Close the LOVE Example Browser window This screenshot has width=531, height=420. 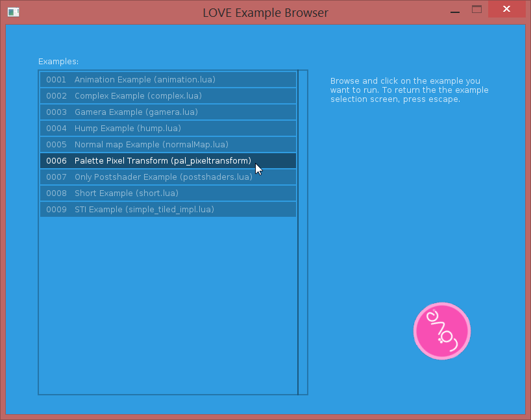pos(506,9)
